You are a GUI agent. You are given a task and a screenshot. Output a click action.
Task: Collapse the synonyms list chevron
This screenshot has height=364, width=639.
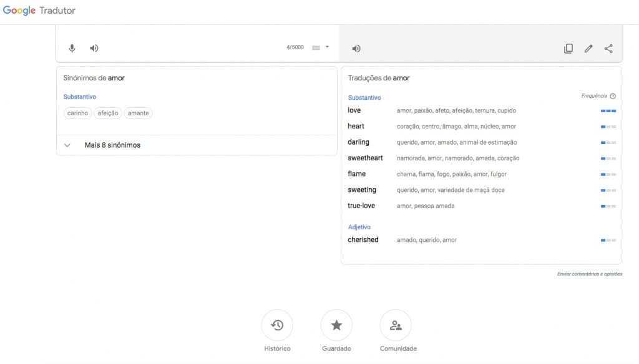[67, 145]
